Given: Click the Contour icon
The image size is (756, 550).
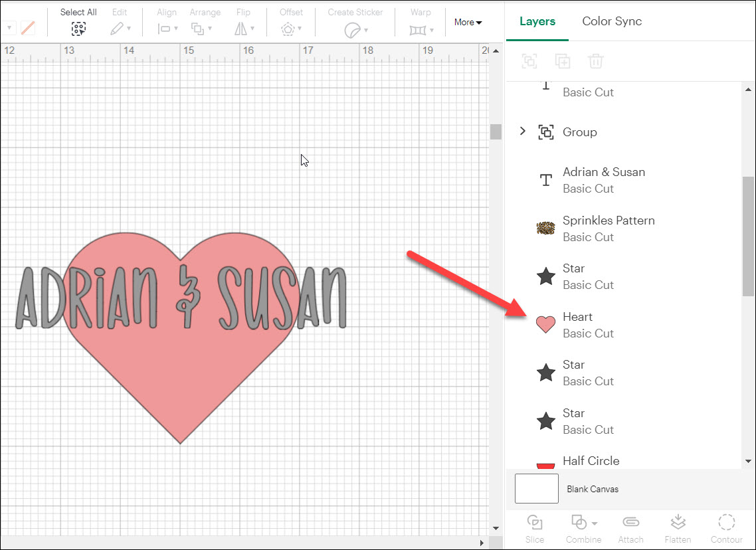Looking at the screenshot, I should click(x=726, y=522).
